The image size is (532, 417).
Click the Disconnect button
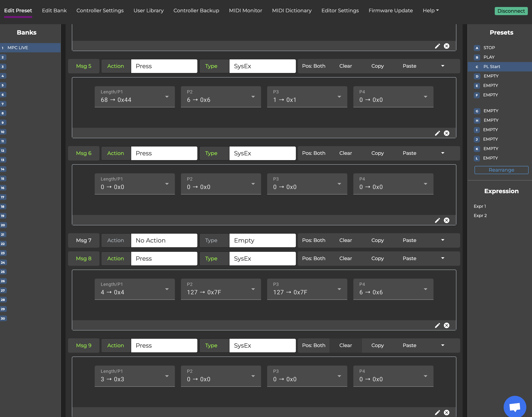point(511,11)
